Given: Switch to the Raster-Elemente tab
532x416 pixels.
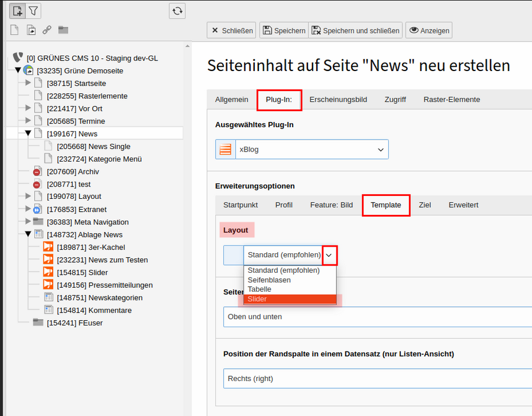Looking at the screenshot, I should click(x=452, y=99).
